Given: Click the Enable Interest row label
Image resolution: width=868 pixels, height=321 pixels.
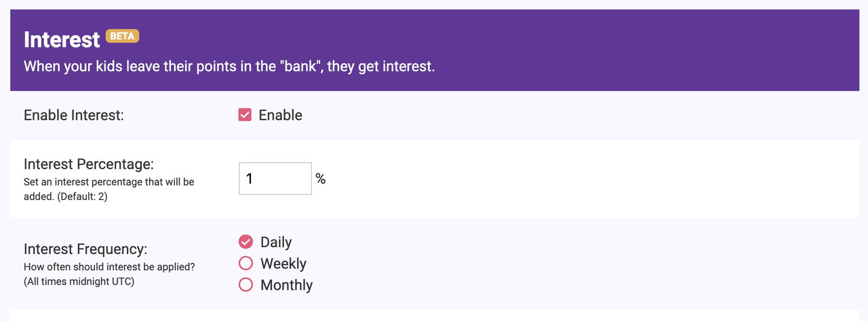Looking at the screenshot, I should pyautogui.click(x=74, y=115).
